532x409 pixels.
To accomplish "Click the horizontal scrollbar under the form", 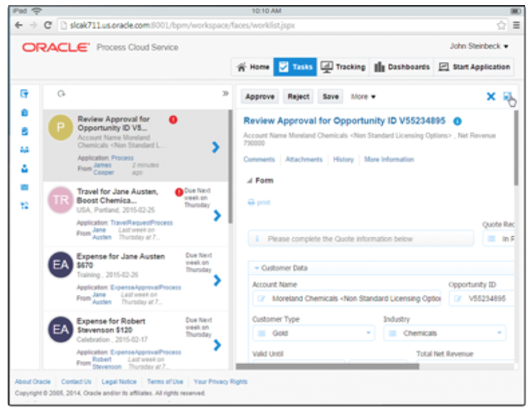I will click(x=328, y=366).
